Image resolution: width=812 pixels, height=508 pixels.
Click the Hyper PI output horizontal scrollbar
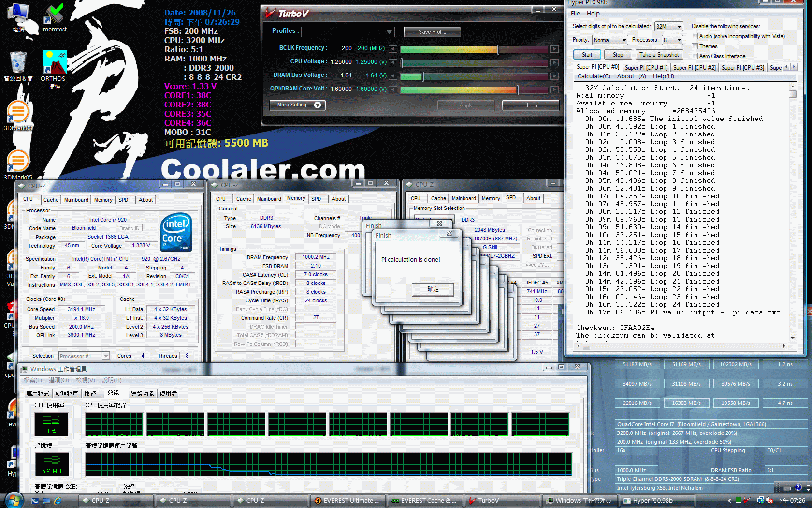point(682,346)
